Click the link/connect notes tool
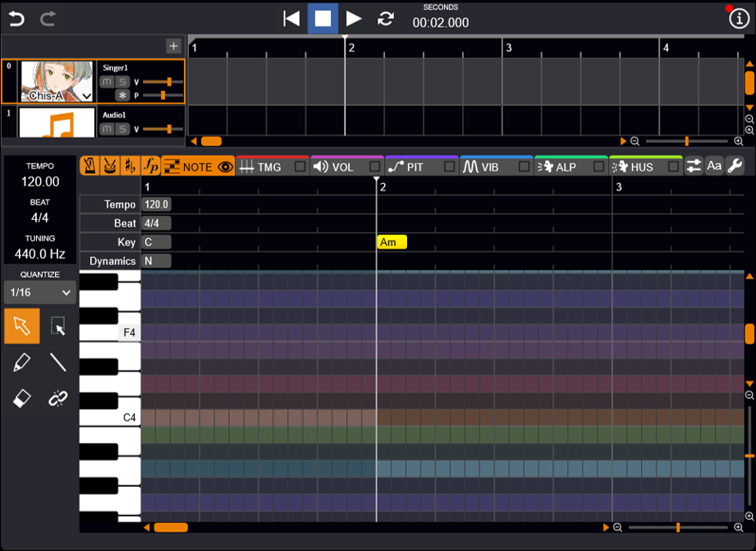 [x=57, y=398]
